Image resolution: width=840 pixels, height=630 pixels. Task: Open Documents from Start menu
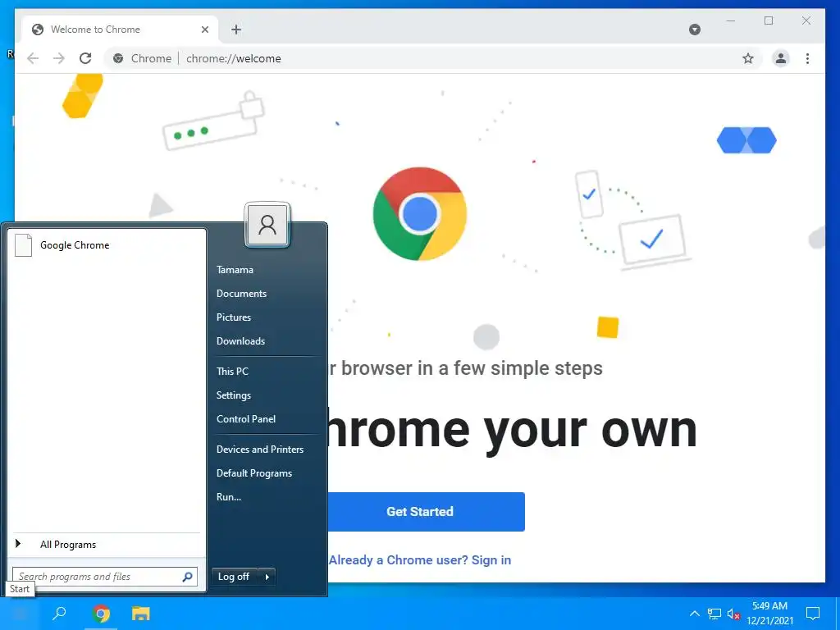(241, 294)
